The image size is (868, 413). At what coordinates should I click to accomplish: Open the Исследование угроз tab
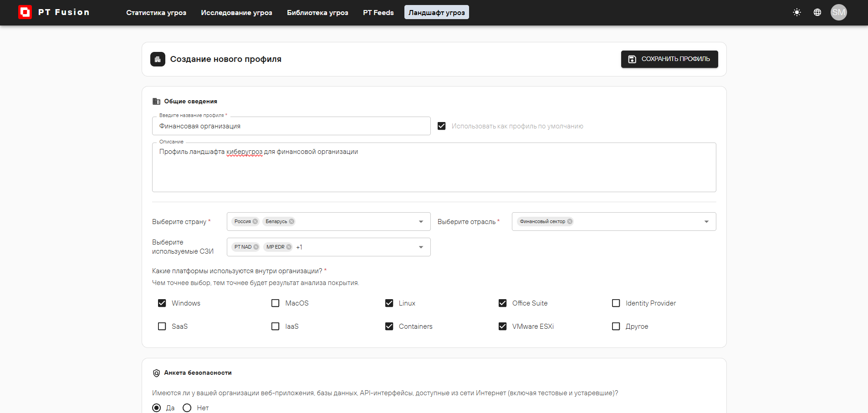click(236, 13)
